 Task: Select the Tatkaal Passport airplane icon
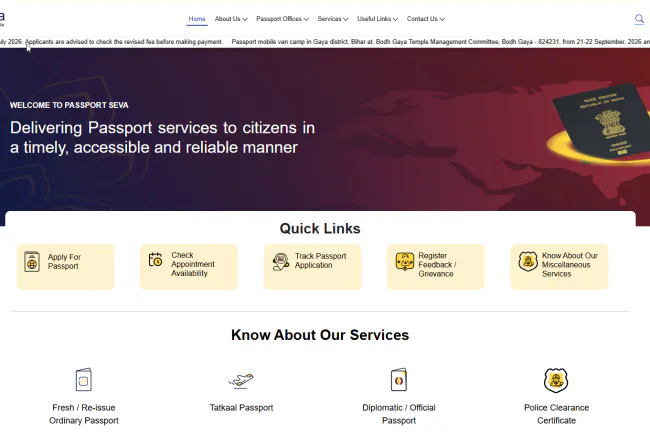[241, 380]
